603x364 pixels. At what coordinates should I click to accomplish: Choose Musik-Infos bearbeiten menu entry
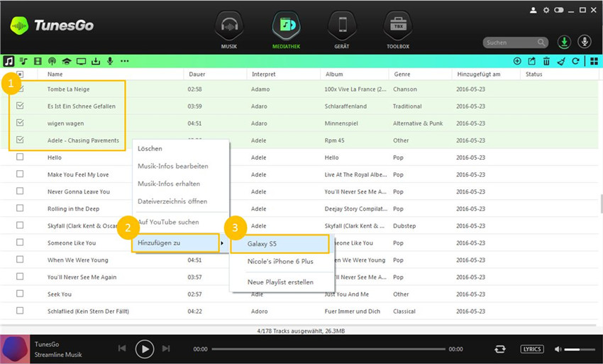click(x=181, y=166)
